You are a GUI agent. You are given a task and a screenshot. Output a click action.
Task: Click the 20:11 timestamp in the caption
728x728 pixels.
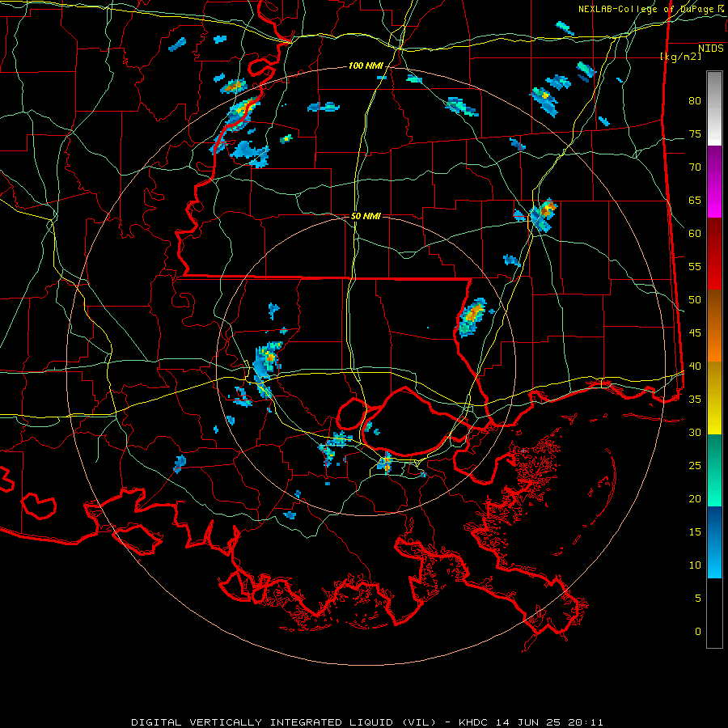coord(586,722)
